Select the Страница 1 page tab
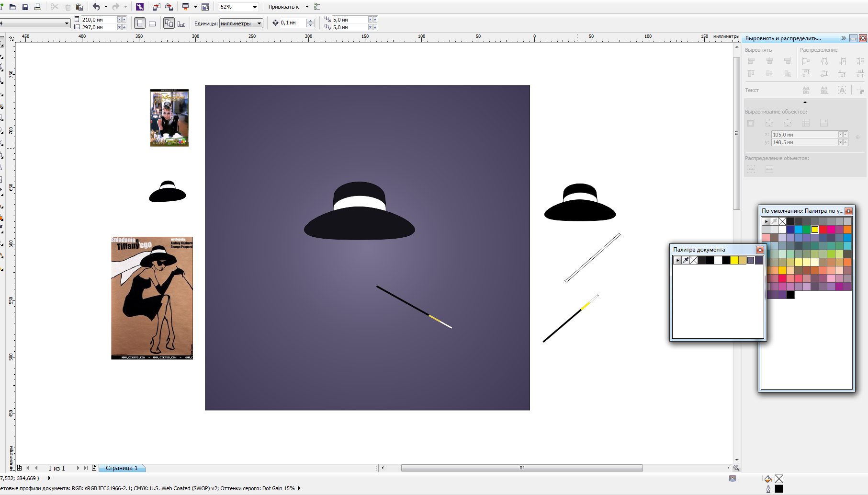Viewport: 868px width, 495px height. pyautogui.click(x=122, y=468)
